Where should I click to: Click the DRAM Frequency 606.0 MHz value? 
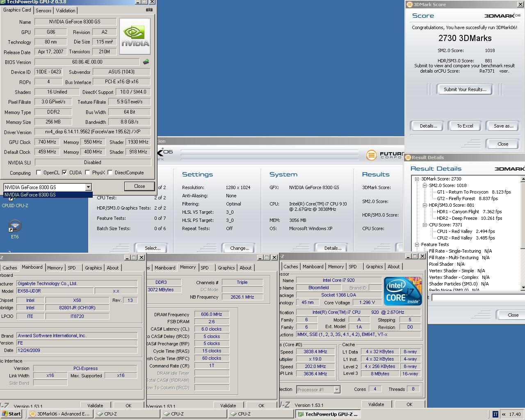(212, 314)
